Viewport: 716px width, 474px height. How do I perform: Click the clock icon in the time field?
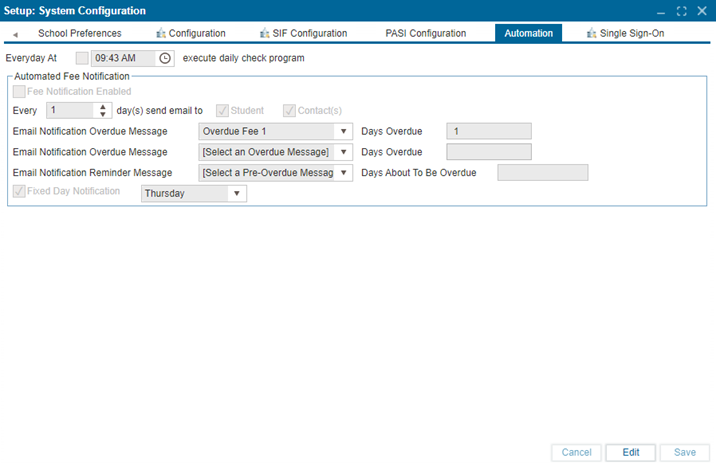point(165,58)
